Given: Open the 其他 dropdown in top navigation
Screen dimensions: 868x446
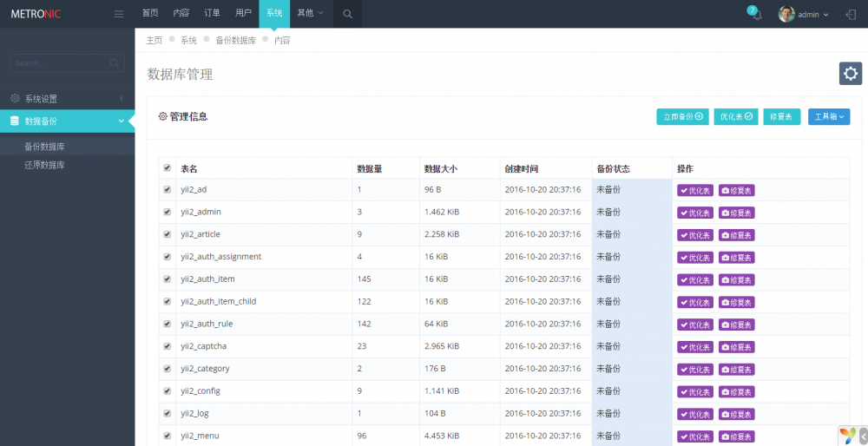Looking at the screenshot, I should [311, 13].
